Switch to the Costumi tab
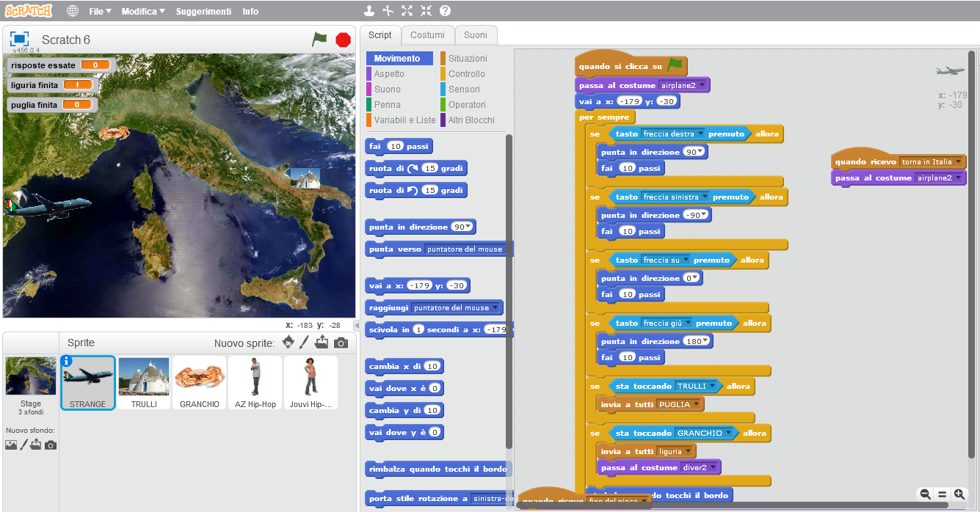Image resolution: width=980 pixels, height=512 pixels. pyautogui.click(x=427, y=35)
